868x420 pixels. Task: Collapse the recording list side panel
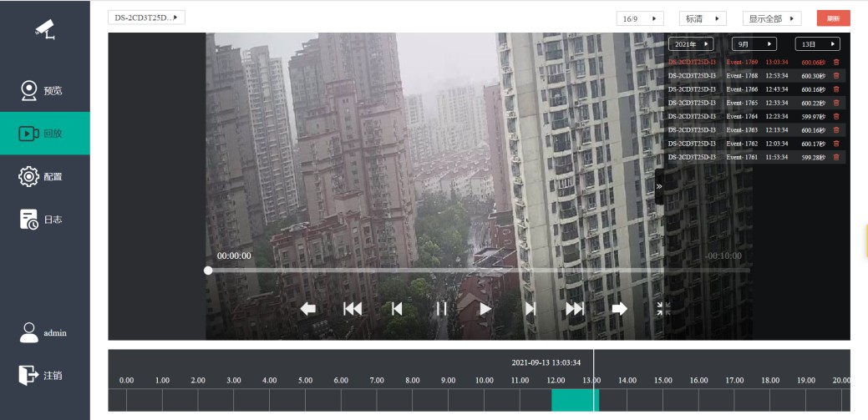[659, 186]
